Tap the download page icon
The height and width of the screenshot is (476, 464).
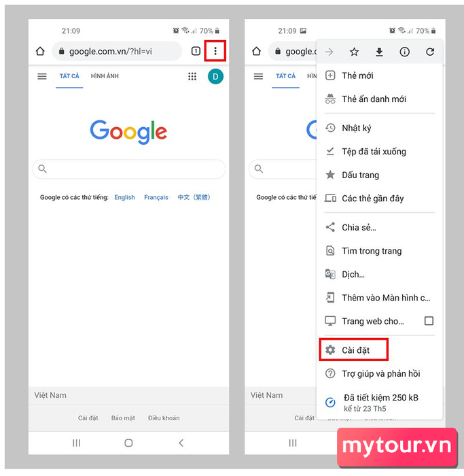(379, 52)
